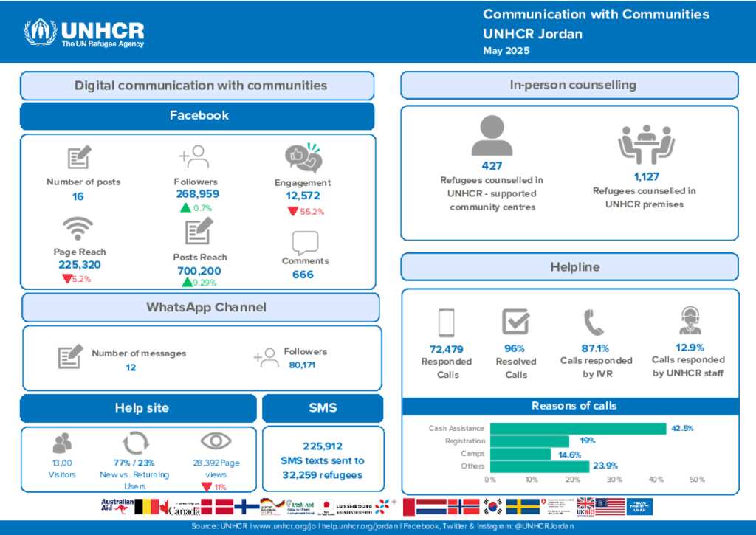The width and height of the screenshot is (756, 535).
Task: Click the Comments speech bubble icon
Action: click(x=305, y=242)
